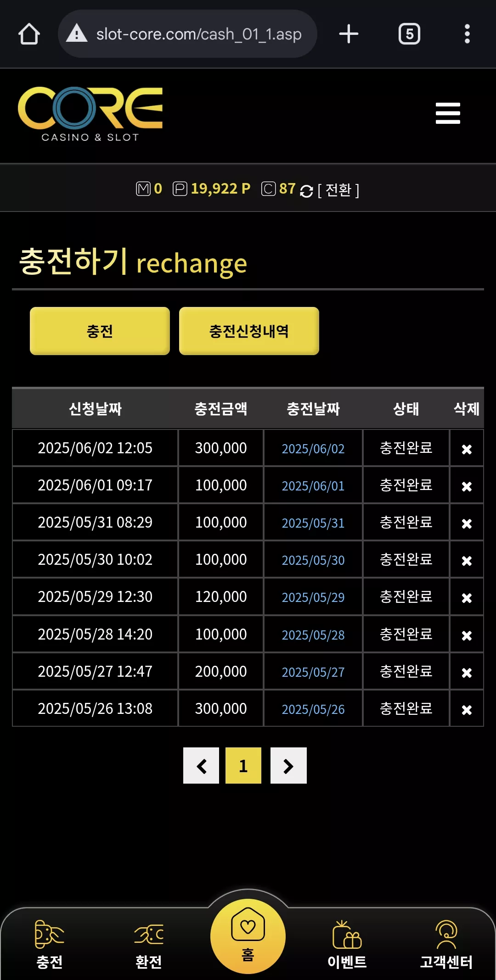Image resolution: width=496 pixels, height=980 pixels.
Task: Open the hamburger site menu
Action: (x=448, y=113)
